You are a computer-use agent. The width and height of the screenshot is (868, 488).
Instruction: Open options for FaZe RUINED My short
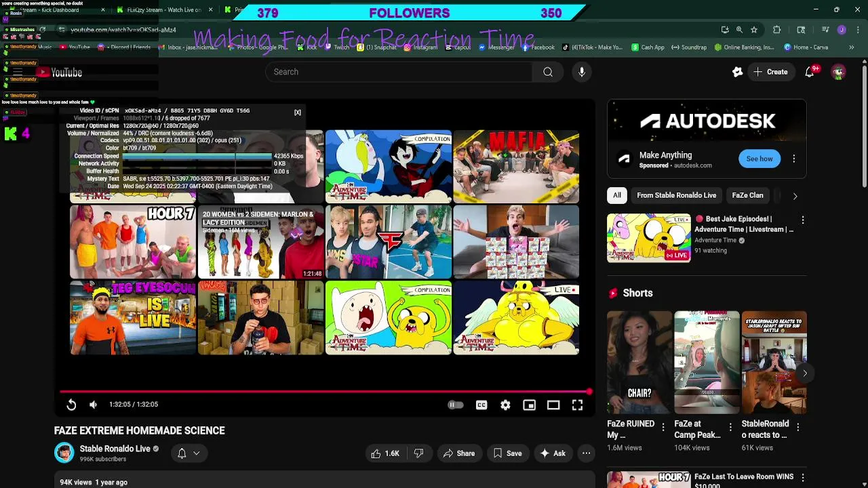663,427
